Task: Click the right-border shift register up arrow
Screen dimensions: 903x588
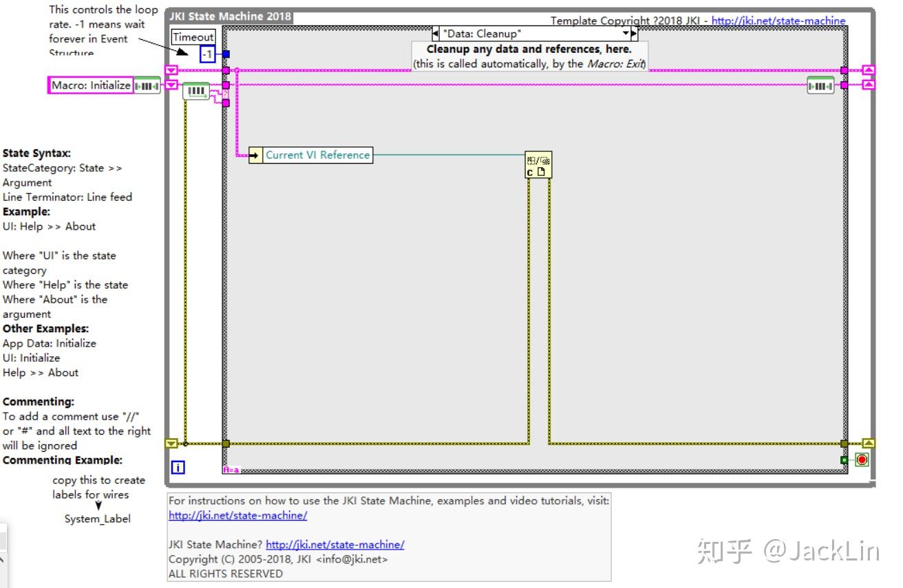Action: pyautogui.click(x=869, y=69)
